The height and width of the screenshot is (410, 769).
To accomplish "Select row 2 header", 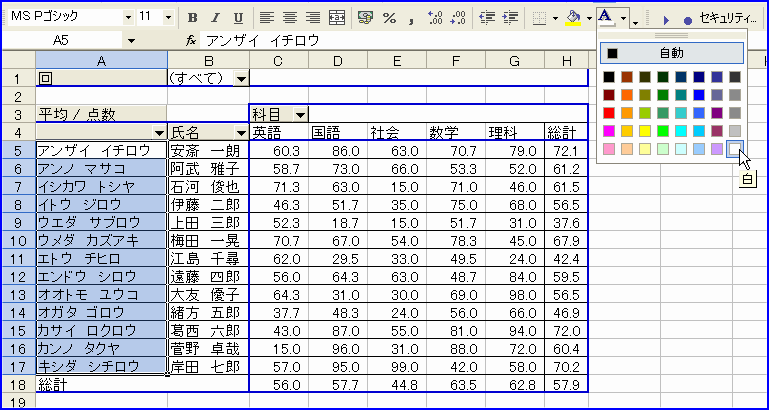I will 18,96.
